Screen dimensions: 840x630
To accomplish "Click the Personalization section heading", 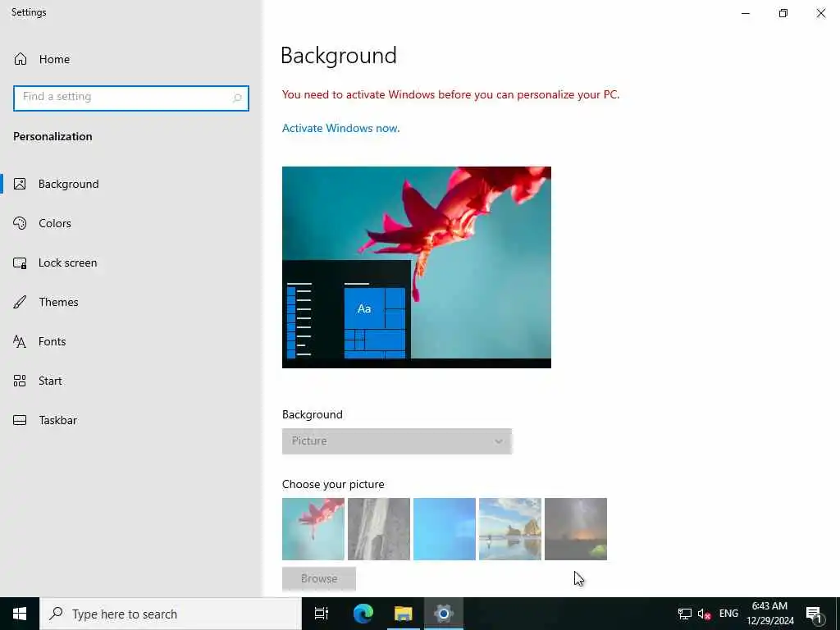I will 52,137.
